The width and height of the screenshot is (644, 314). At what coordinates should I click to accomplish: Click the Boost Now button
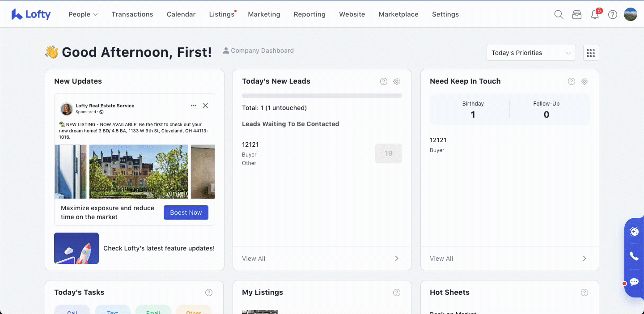pos(186,212)
